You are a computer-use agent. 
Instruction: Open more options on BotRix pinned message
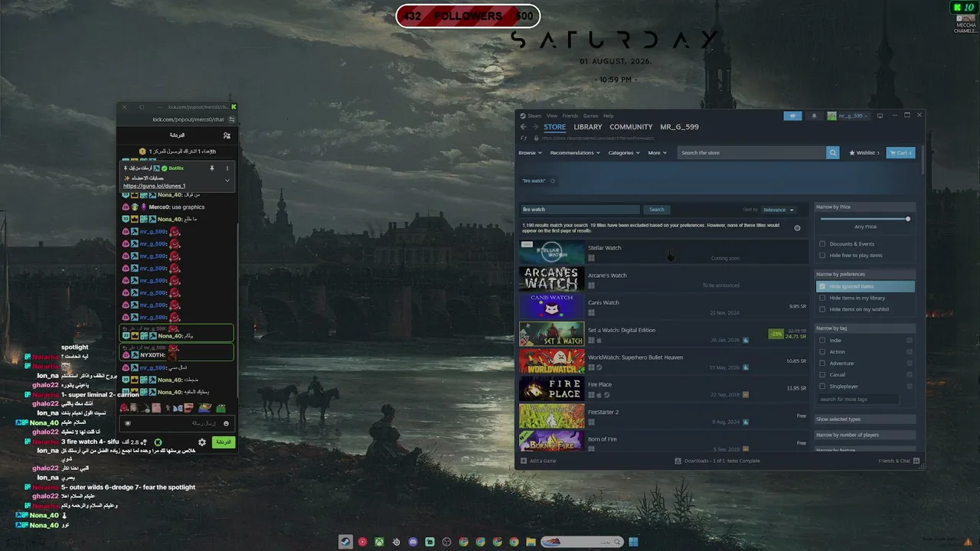point(227,168)
